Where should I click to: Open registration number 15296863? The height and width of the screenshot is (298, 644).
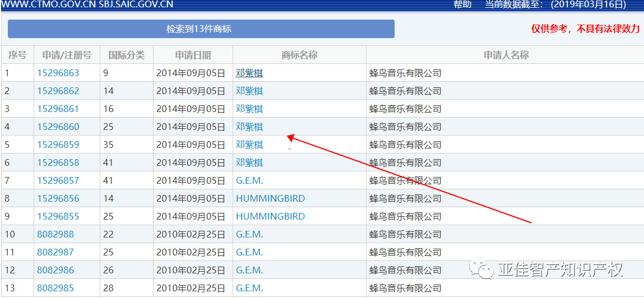coord(58,73)
